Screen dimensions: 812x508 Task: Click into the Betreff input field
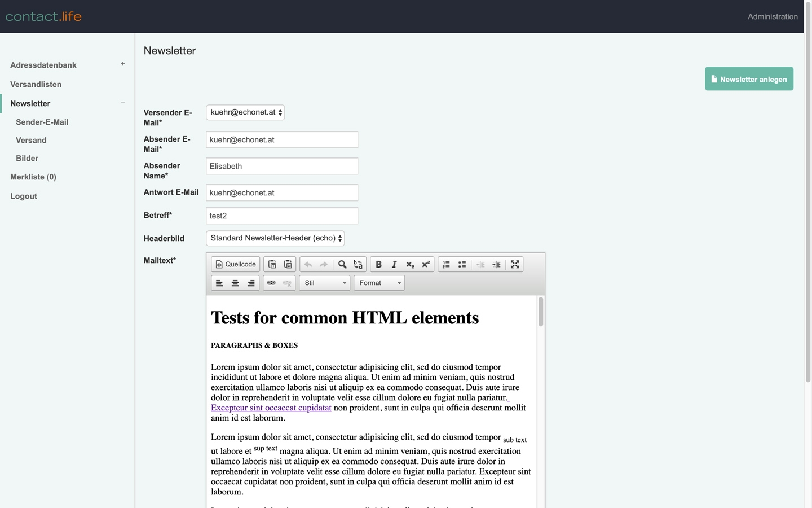(282, 216)
